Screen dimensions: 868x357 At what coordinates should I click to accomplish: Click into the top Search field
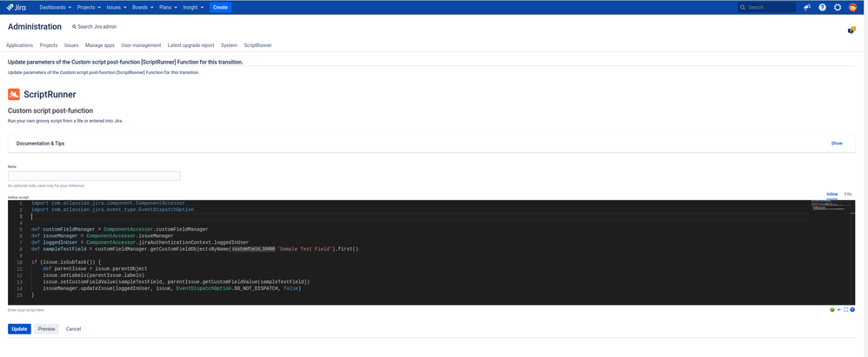click(x=767, y=7)
